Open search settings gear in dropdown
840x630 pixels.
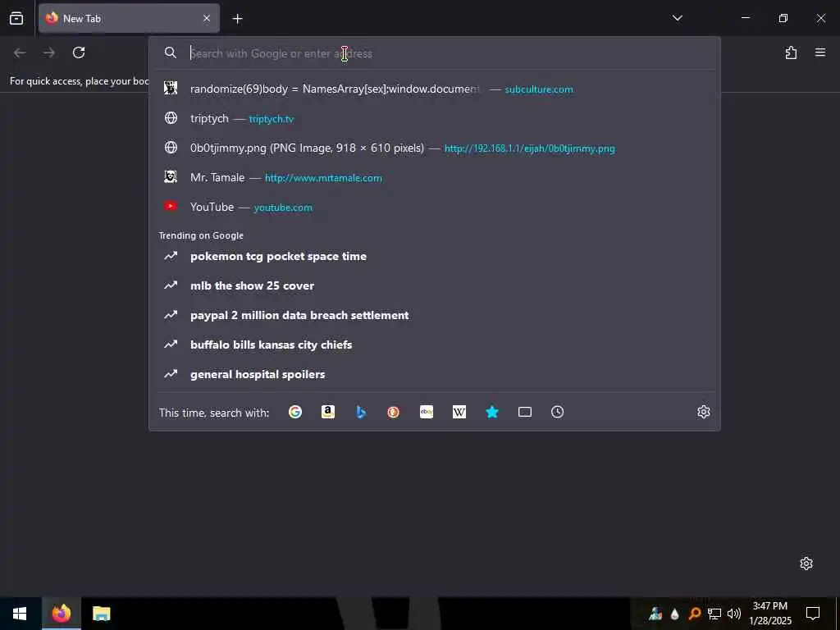[x=703, y=412]
